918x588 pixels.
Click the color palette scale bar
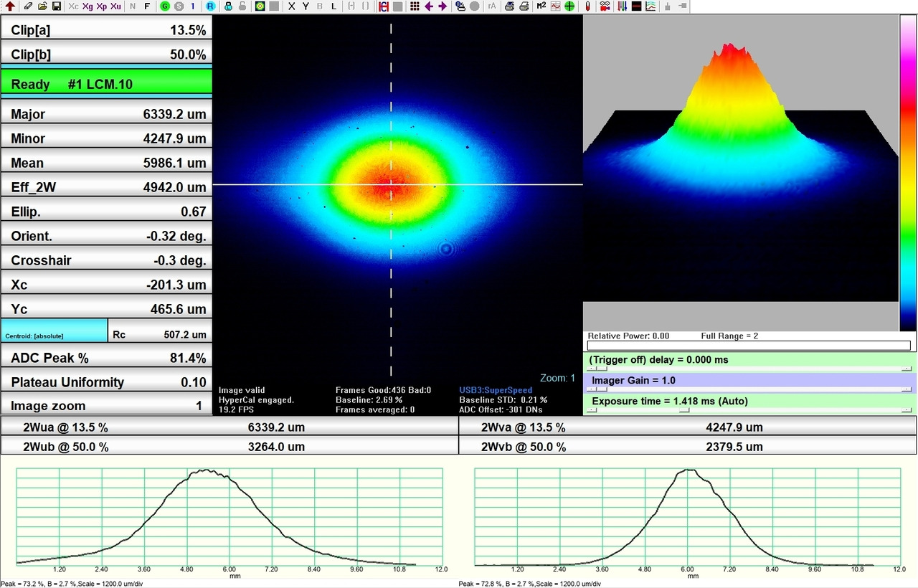pyautogui.click(x=909, y=172)
